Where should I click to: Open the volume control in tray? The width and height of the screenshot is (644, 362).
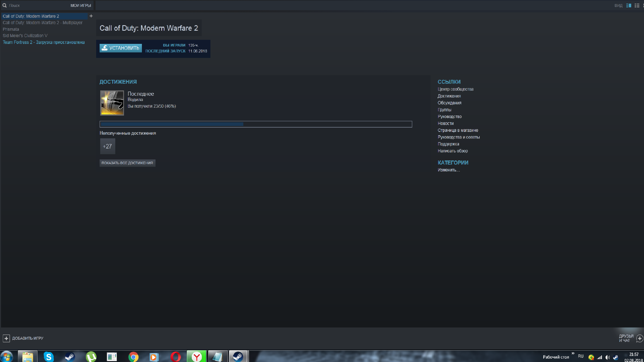(x=607, y=357)
